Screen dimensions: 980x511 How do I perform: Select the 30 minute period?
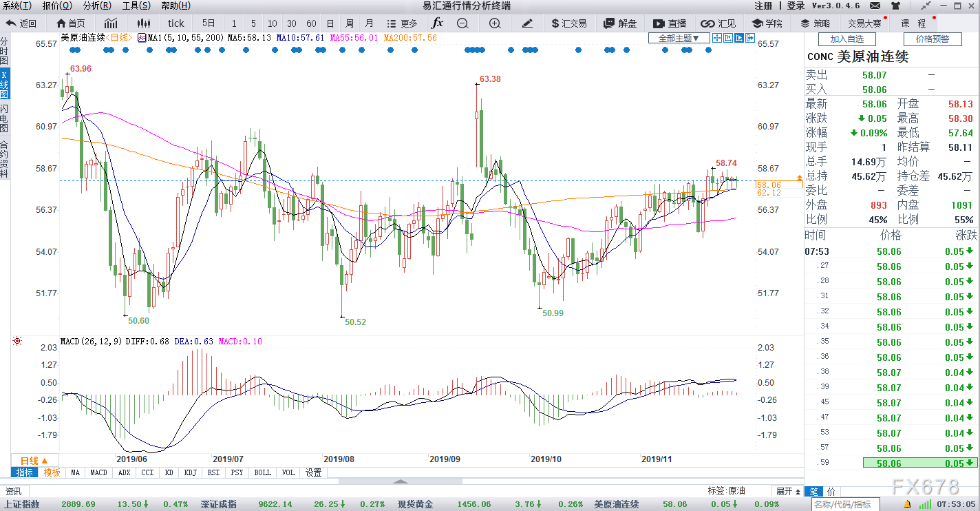click(x=292, y=23)
